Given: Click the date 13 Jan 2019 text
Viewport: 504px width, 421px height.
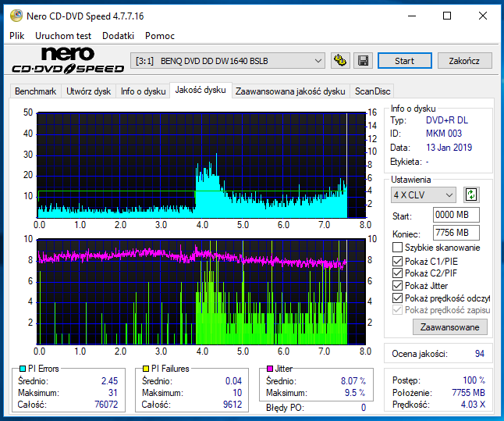Looking at the screenshot, I should click(x=449, y=148).
